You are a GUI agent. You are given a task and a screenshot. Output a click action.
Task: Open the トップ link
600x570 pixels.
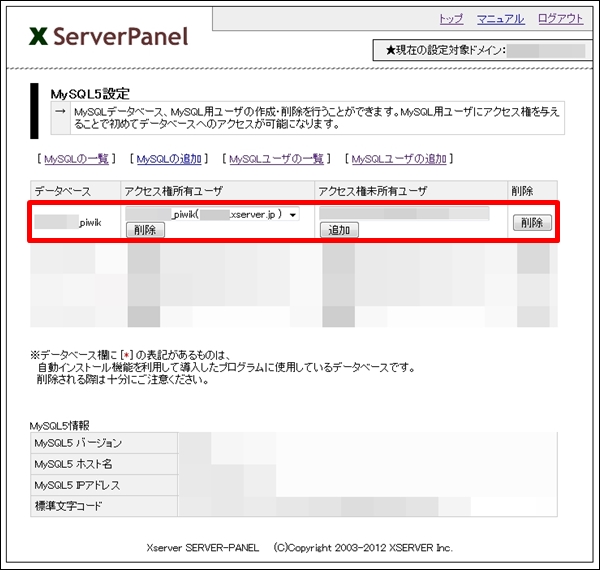451,19
